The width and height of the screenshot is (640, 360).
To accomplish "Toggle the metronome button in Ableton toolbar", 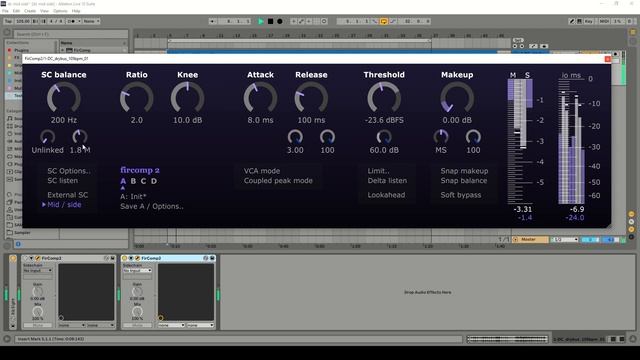I will 73,21.
